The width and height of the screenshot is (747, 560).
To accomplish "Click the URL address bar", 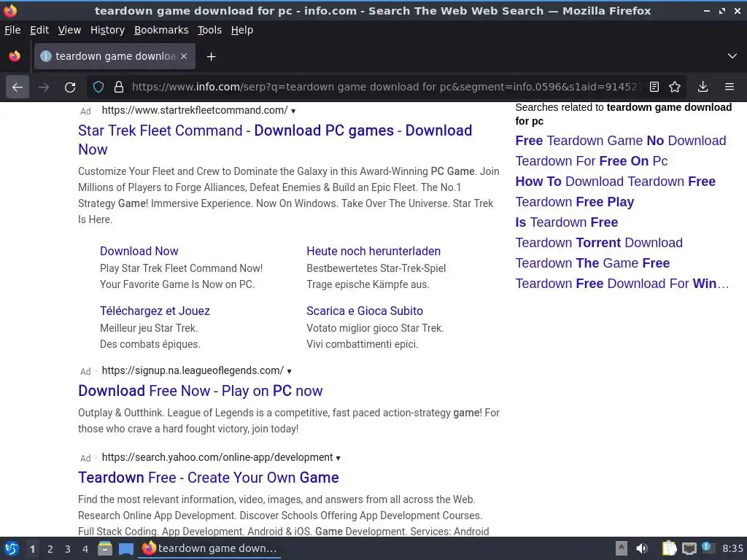I will (385, 87).
